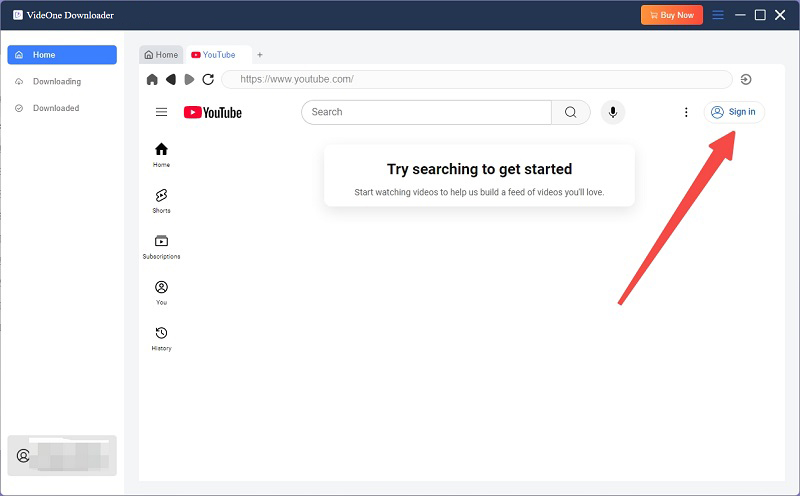Open the Downloaded section
This screenshot has width=800, height=496.
pos(55,108)
